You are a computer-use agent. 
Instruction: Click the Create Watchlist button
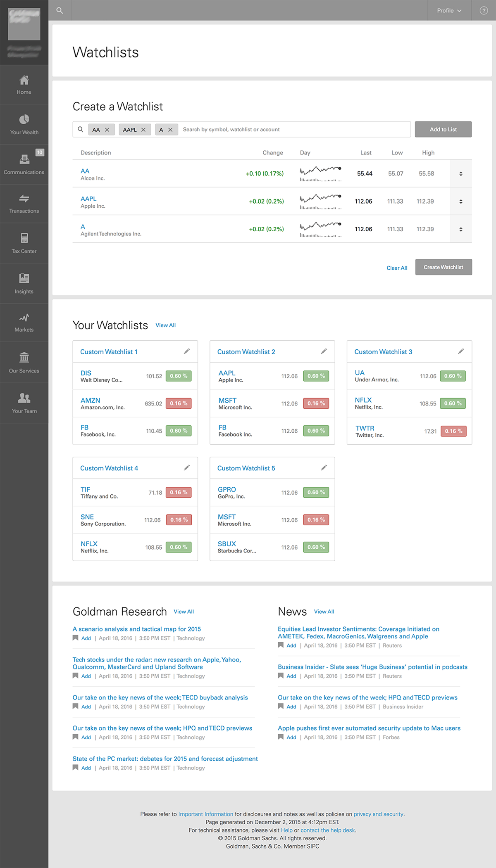(444, 267)
